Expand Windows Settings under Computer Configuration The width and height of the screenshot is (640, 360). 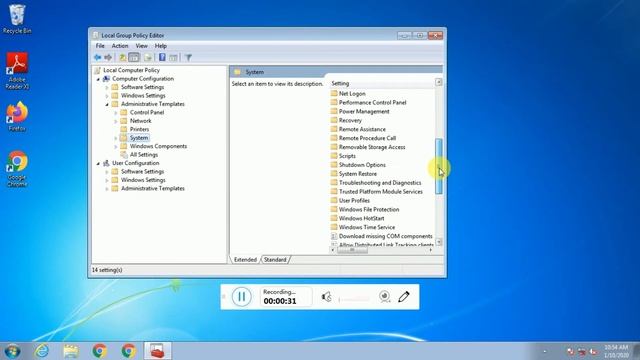(x=107, y=96)
